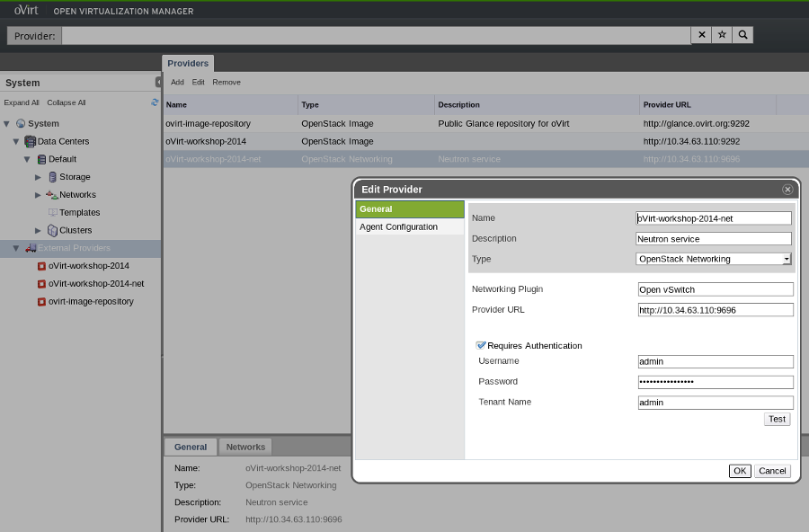Image resolution: width=809 pixels, height=532 pixels.
Task: Collapse the Default data center node
Action: click(27, 159)
